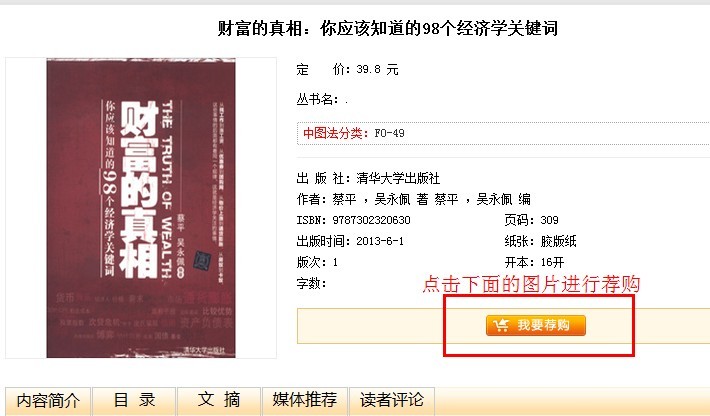
Task: Open the 内容简介 tab
Action: pos(48,401)
